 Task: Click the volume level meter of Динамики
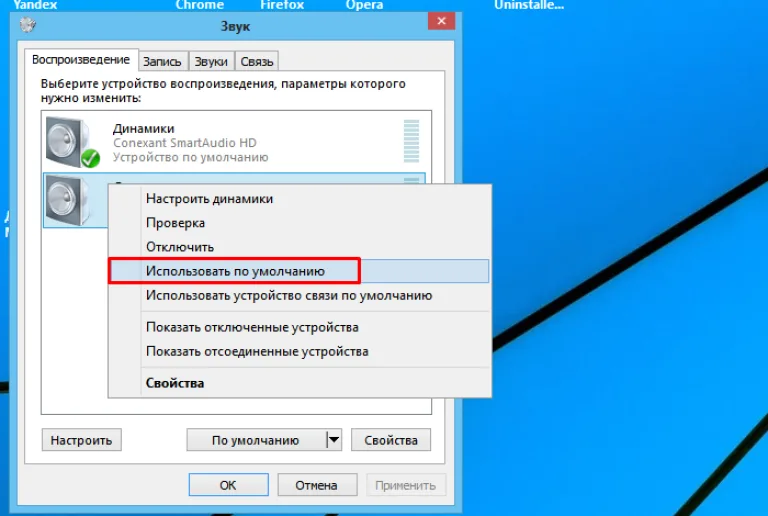(x=411, y=141)
